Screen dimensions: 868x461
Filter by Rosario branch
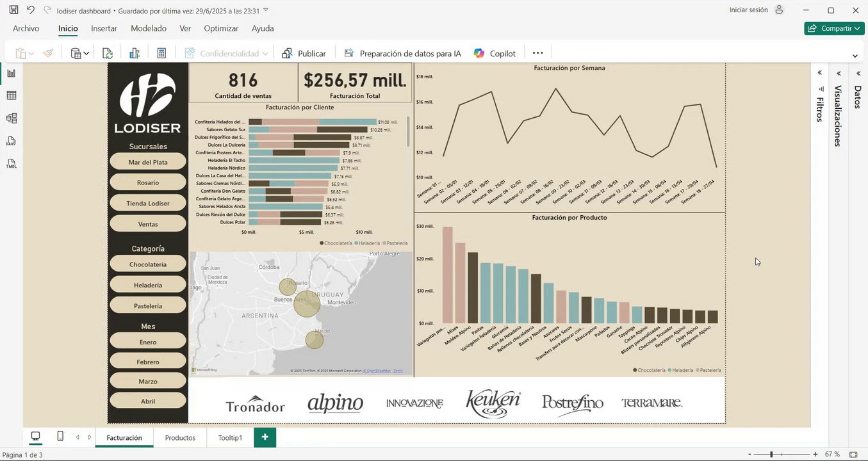click(148, 182)
